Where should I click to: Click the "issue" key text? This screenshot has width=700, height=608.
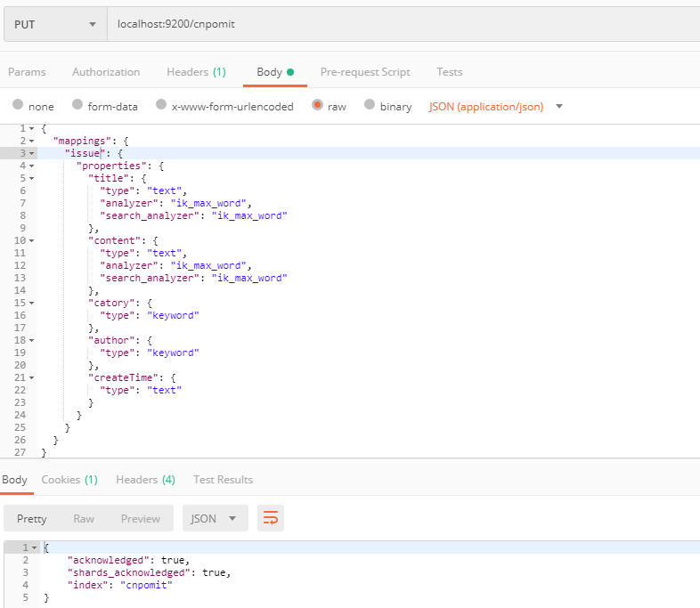(85, 153)
